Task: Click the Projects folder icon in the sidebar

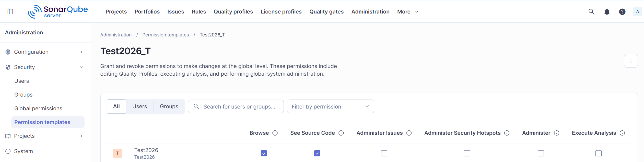Action: (x=8, y=136)
